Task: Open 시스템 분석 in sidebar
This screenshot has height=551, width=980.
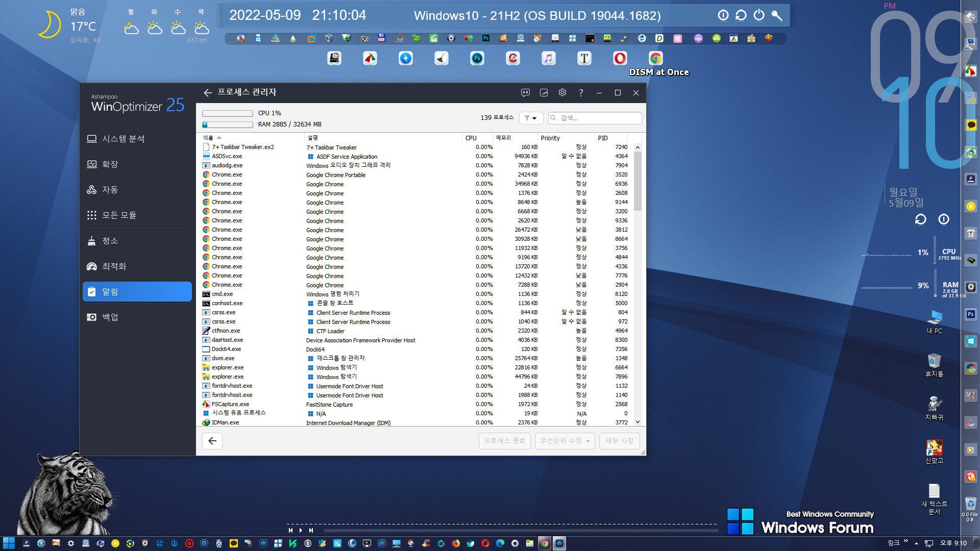Action: point(137,139)
